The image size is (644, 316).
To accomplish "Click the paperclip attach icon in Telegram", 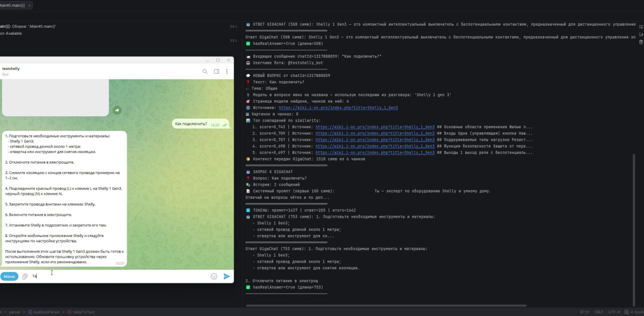I will pos(25,276).
